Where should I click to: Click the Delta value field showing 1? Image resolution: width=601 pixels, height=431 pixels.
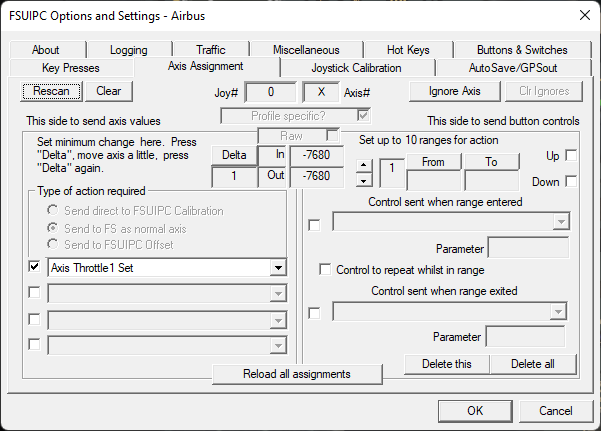[x=234, y=176]
